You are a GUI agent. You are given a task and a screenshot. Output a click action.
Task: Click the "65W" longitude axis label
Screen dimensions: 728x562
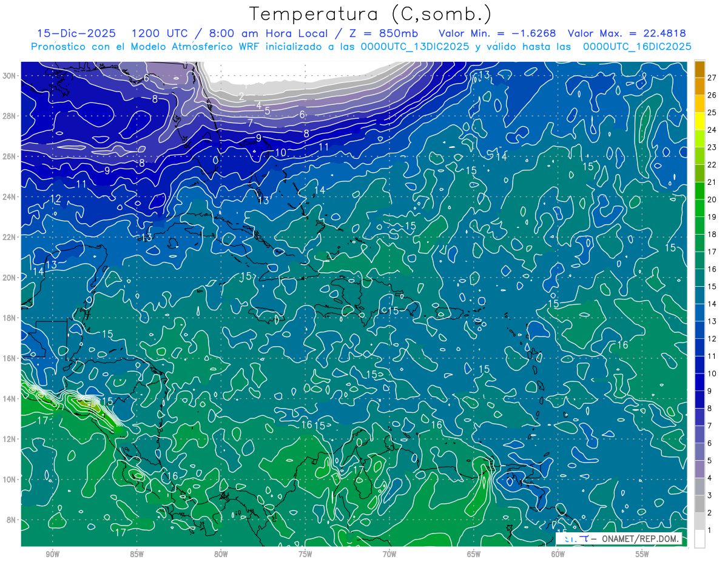(474, 554)
